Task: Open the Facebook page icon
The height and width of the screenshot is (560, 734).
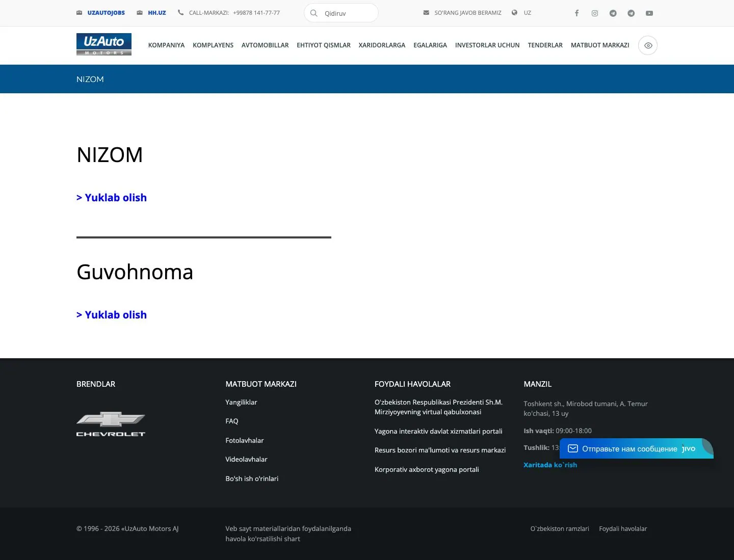Action: [x=576, y=13]
